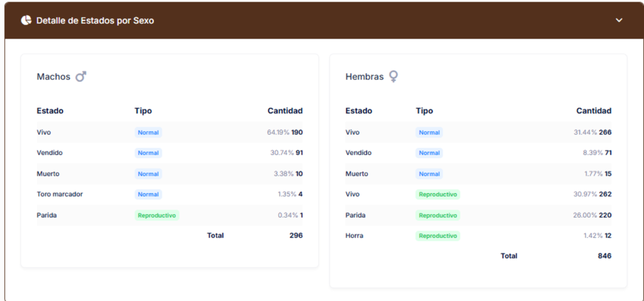Click the pie chart icon in header
This screenshot has height=301, width=644.
click(x=26, y=21)
